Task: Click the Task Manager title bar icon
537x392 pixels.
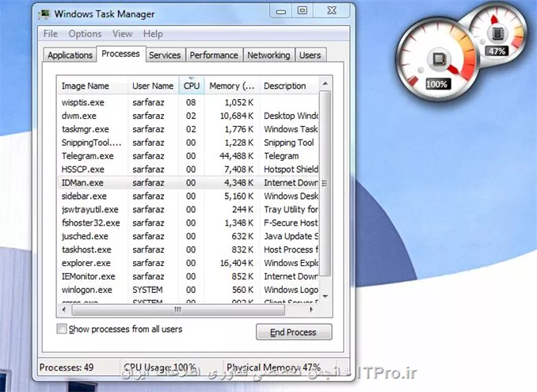Action: [44, 14]
